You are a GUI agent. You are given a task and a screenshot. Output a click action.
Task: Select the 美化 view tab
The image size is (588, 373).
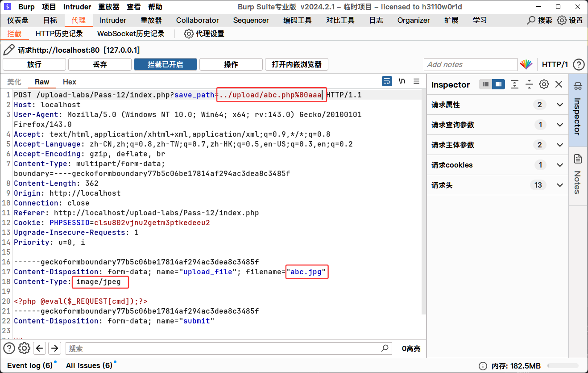point(14,82)
